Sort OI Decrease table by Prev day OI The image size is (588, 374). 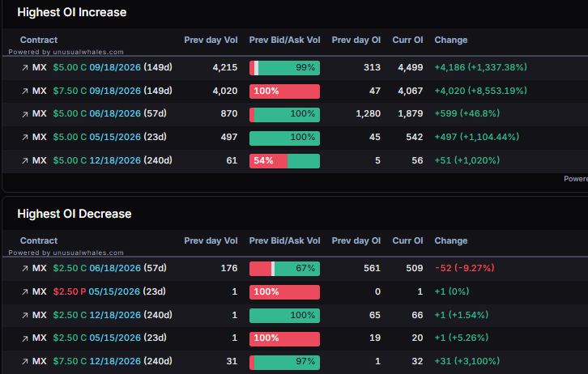356,240
